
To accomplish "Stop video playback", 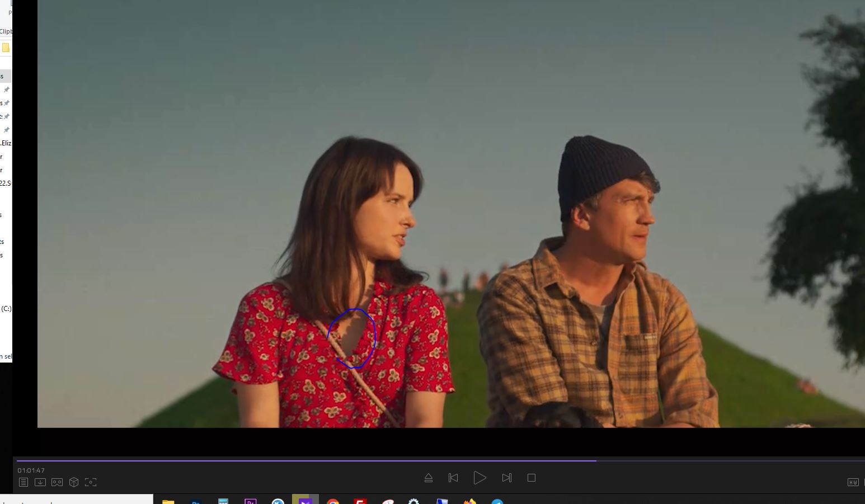I will click(x=532, y=478).
